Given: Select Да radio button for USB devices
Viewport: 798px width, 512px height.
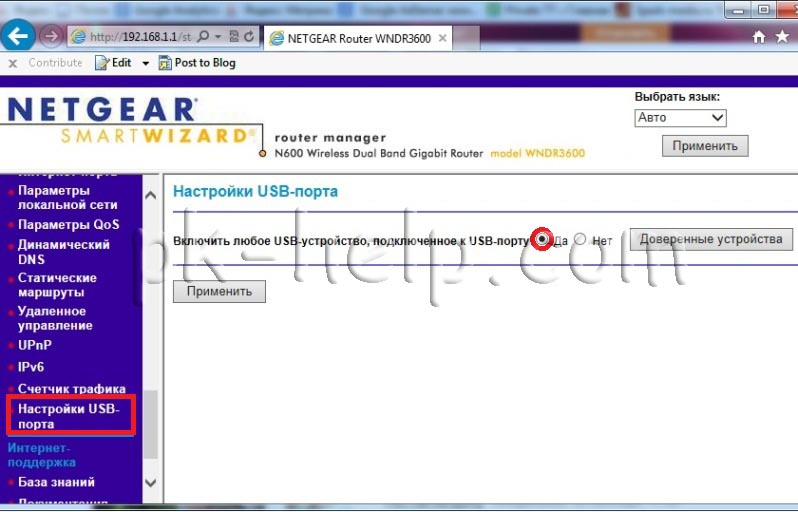Looking at the screenshot, I should [x=542, y=239].
